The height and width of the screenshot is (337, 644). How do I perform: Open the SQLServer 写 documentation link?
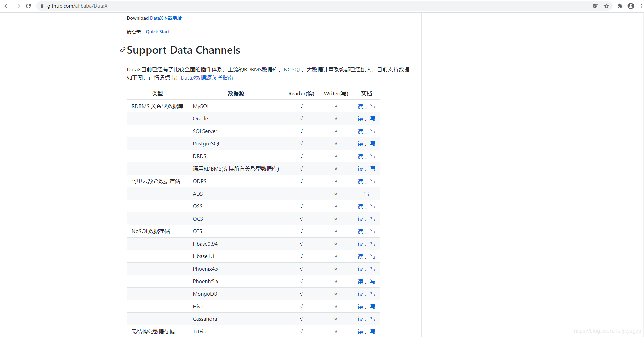pos(373,131)
